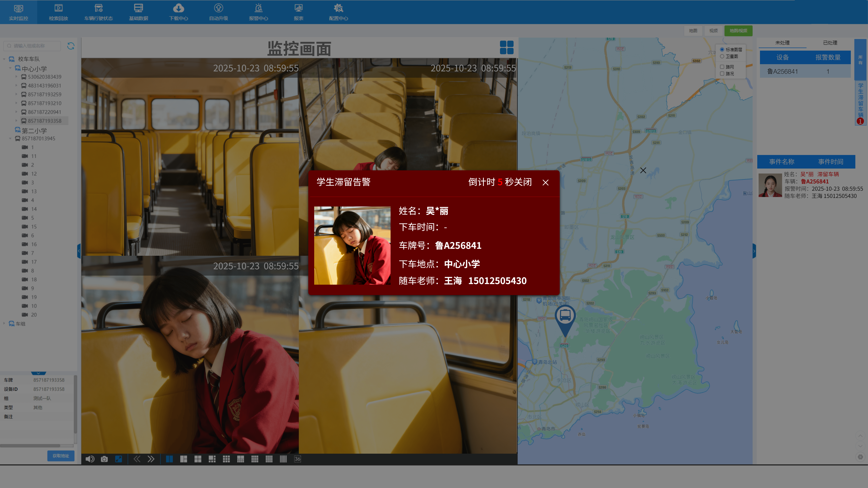
Task: Select the 所有 side tab
Action: pyautogui.click(x=860, y=60)
